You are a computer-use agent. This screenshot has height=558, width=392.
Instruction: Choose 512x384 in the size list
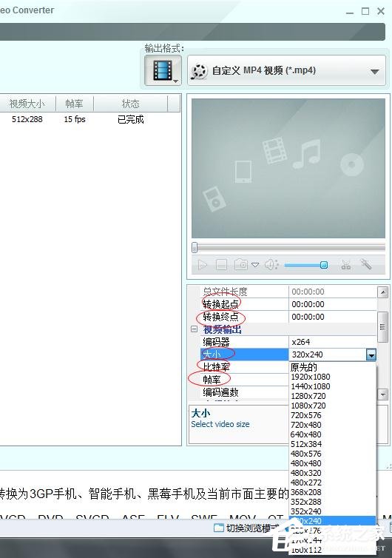(x=332, y=444)
